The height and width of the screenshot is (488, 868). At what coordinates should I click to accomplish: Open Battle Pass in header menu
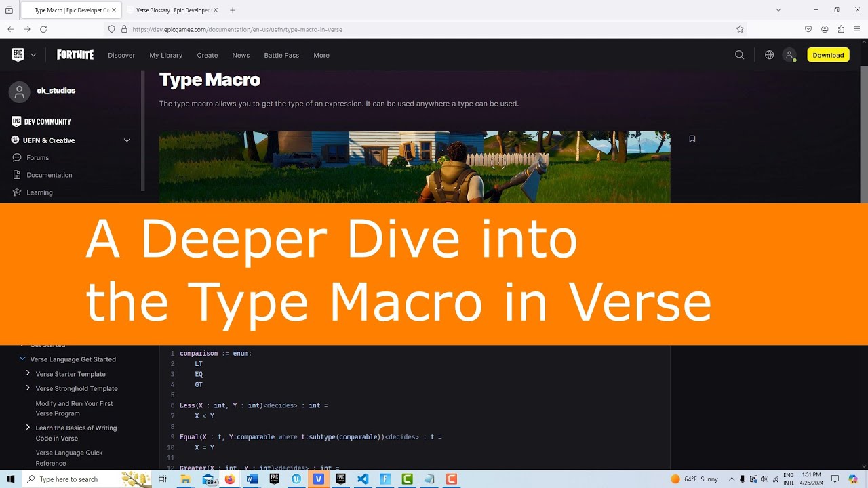281,55
